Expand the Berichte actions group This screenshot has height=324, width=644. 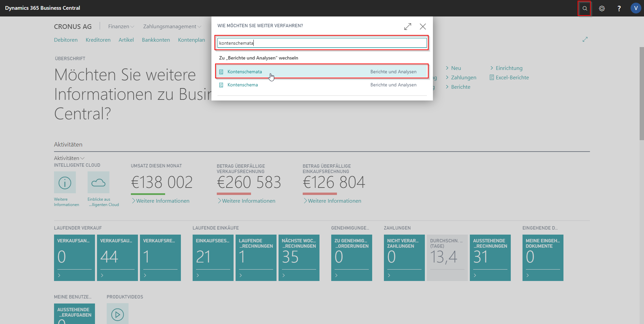458,87
